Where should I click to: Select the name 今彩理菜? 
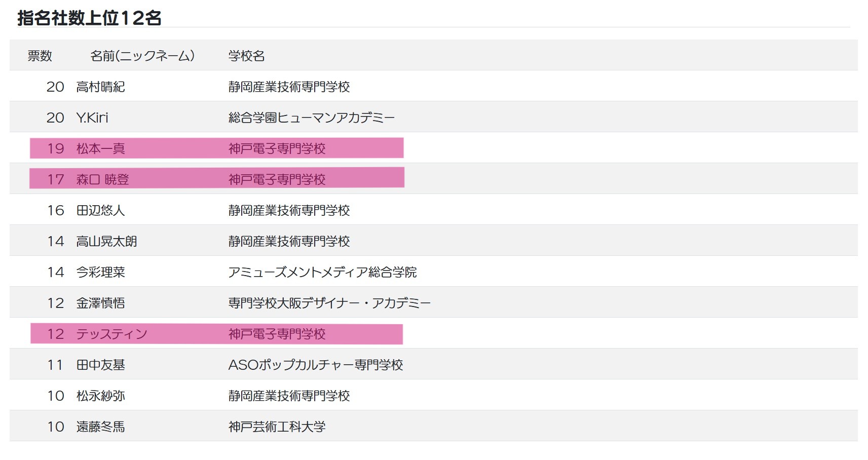click(100, 272)
